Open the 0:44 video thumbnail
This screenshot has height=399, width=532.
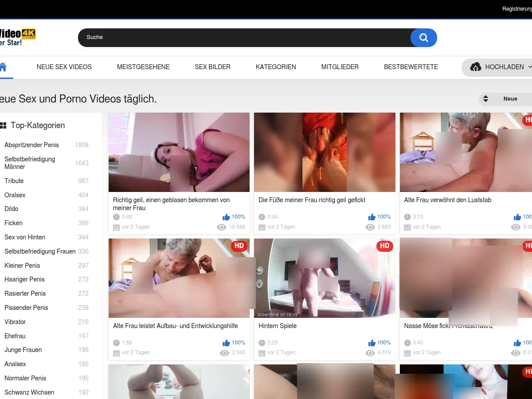click(x=325, y=152)
